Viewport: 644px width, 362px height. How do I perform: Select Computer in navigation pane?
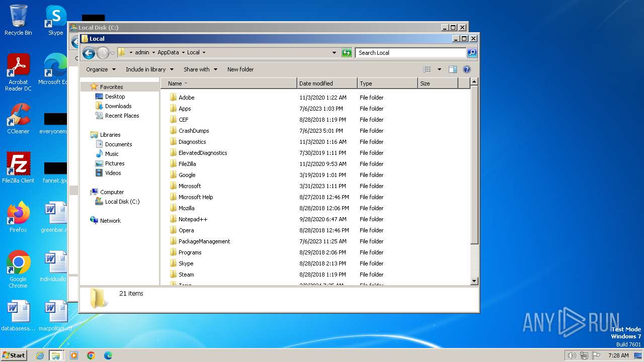point(112,192)
